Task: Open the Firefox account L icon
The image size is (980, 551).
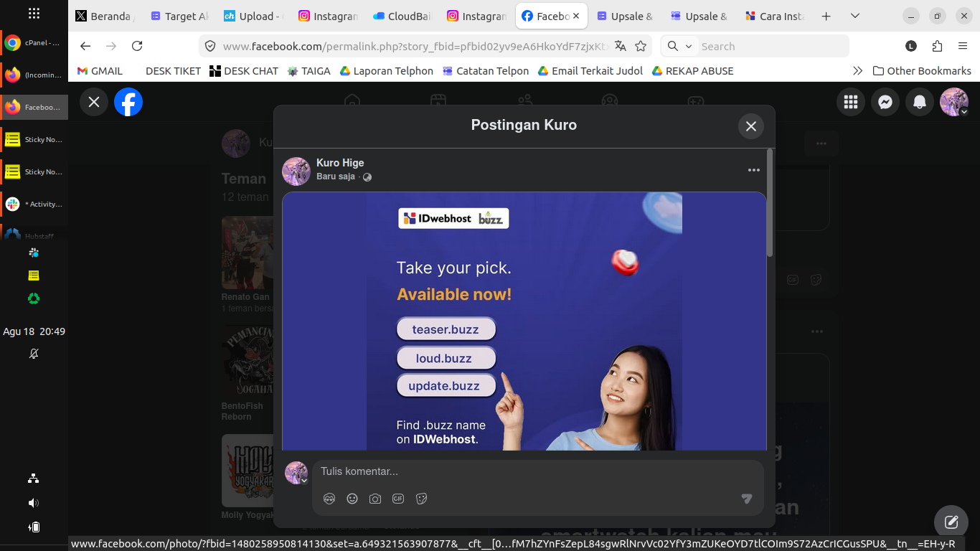Action: [911, 46]
